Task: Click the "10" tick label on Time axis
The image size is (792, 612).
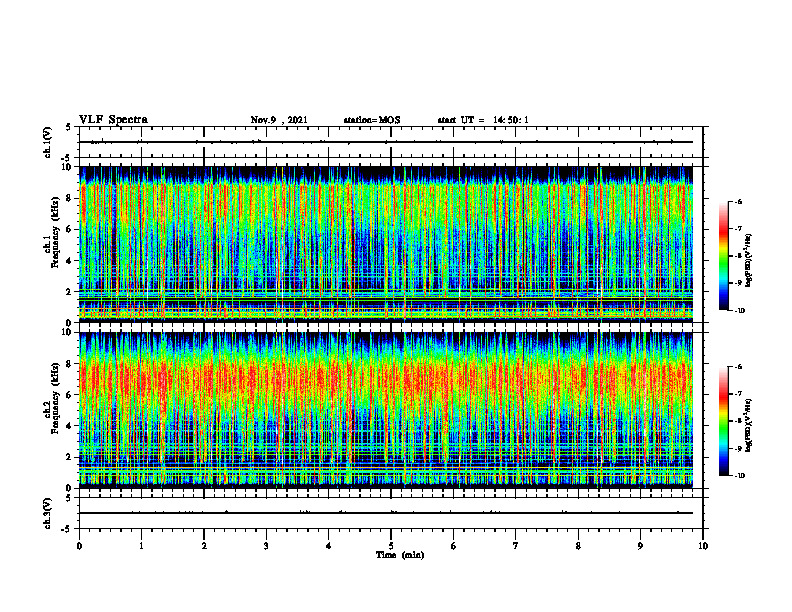Action: click(x=703, y=546)
